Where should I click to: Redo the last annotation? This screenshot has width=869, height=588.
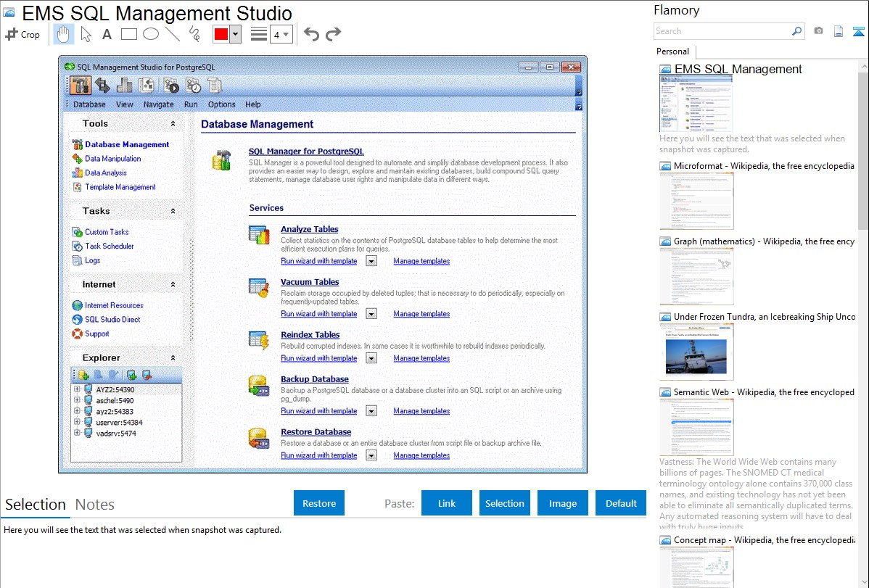point(333,34)
